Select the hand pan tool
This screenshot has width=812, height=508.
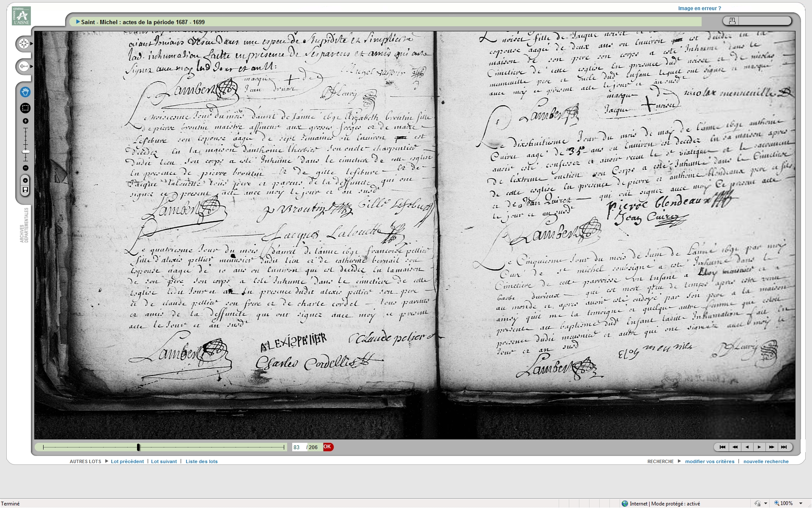25,92
